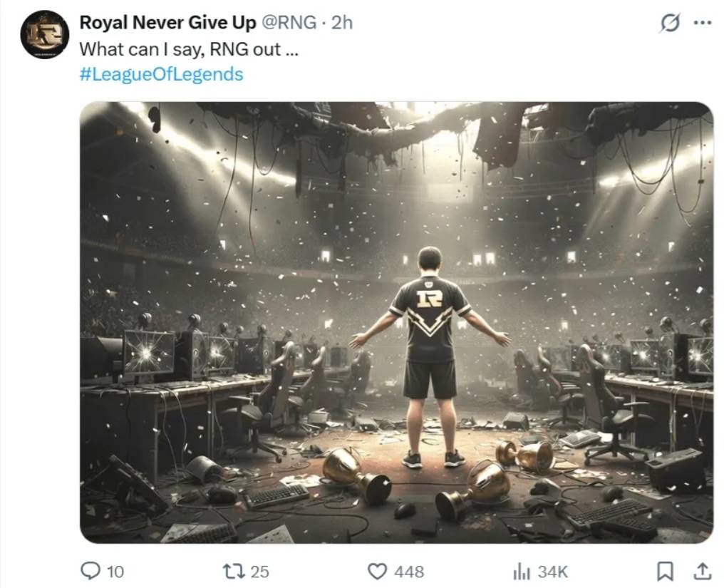The width and height of the screenshot is (724, 588).
Task: Click the repost count 25
Action: click(x=260, y=572)
